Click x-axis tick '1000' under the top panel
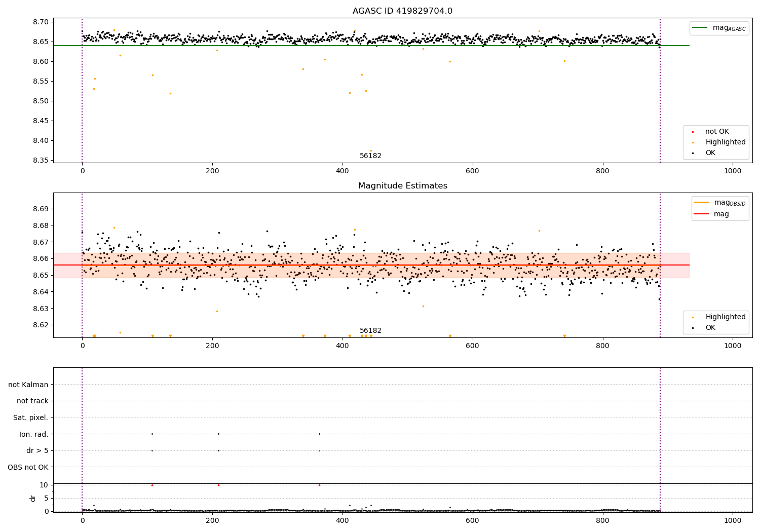 pyautogui.click(x=733, y=171)
